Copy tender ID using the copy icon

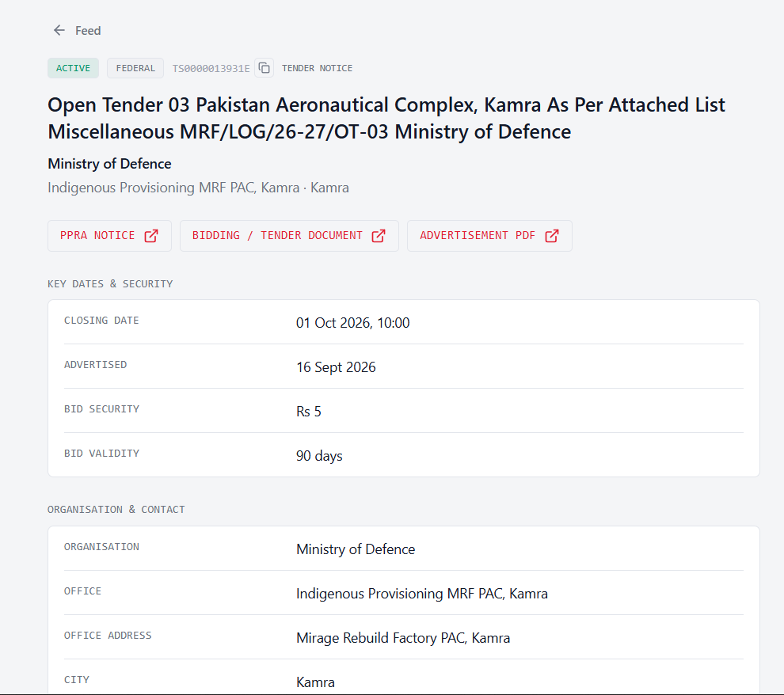click(x=264, y=67)
